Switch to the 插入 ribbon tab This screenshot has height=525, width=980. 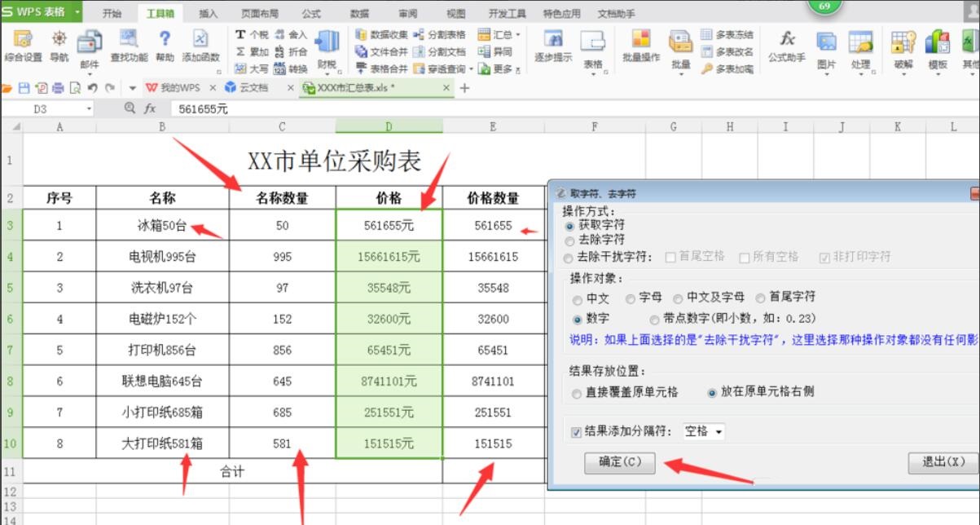coord(209,13)
